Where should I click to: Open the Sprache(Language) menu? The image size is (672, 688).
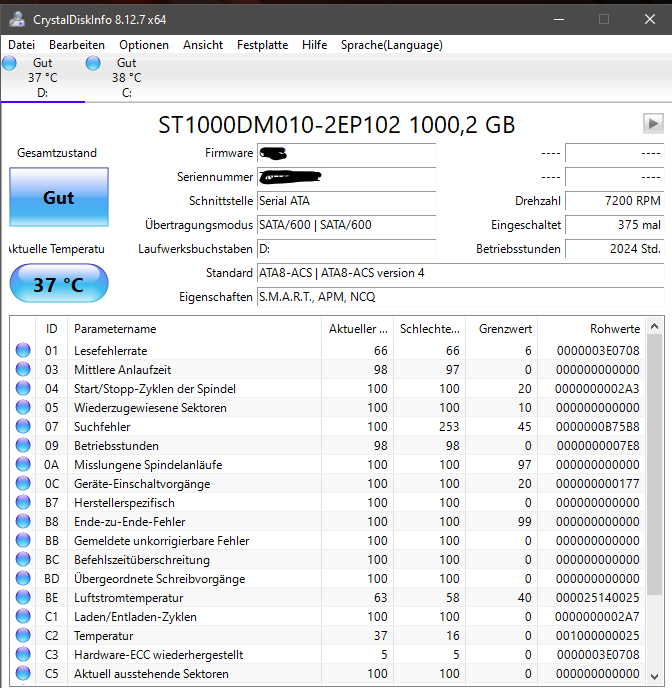[x=392, y=45]
